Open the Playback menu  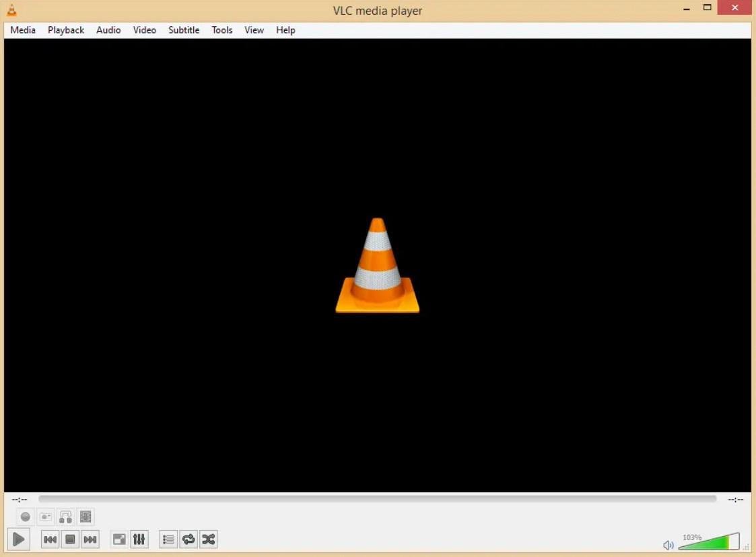(65, 30)
